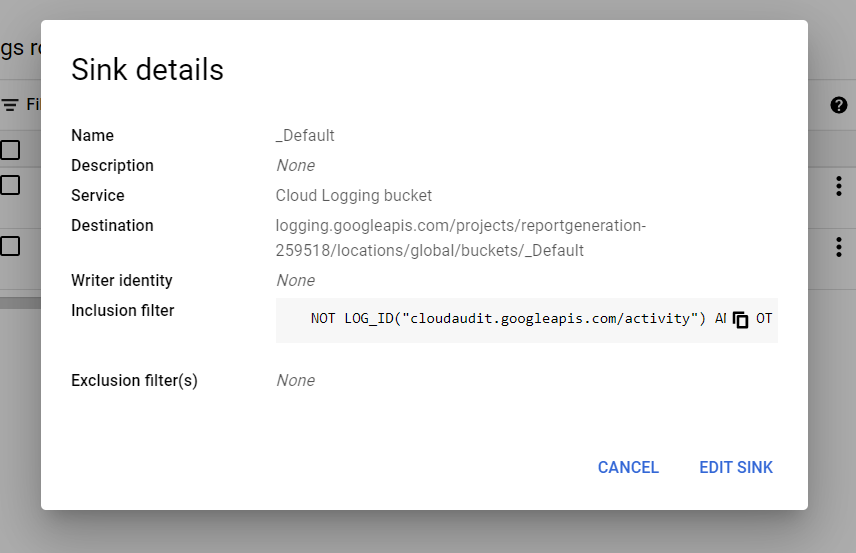This screenshot has height=553, width=856.
Task: Click the EDIT SINK button
Action: [735, 468]
